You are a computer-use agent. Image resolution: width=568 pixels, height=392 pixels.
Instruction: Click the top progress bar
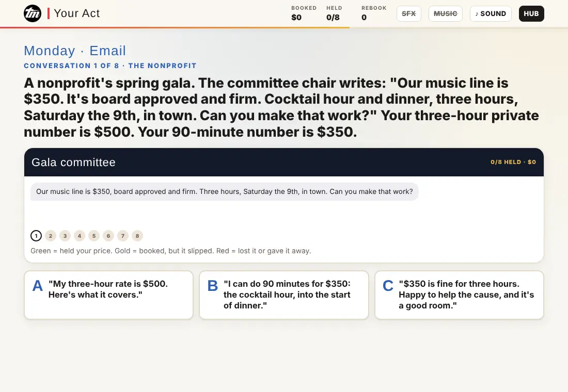tap(284, 27)
